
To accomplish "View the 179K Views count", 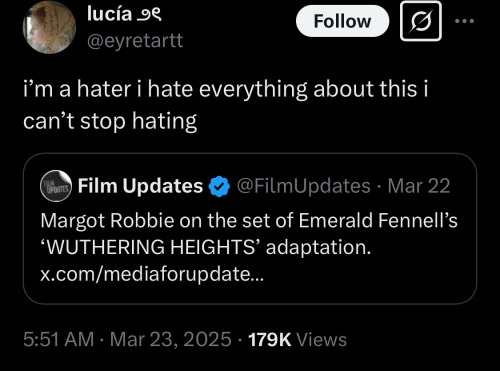I will 298,340.
